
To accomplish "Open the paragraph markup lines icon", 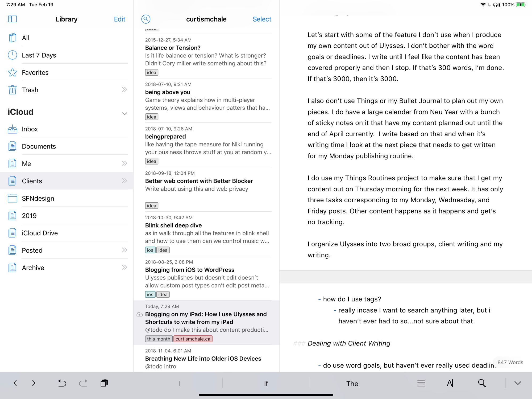I will [421, 383].
